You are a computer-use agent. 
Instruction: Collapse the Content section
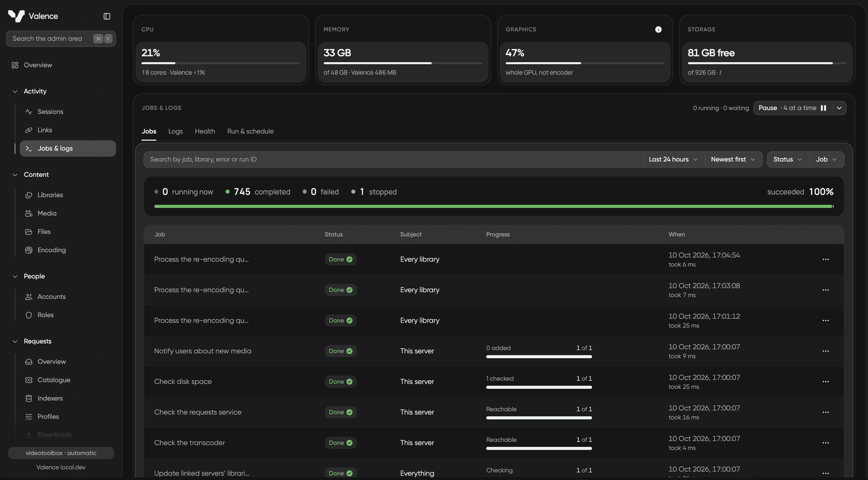coord(15,175)
